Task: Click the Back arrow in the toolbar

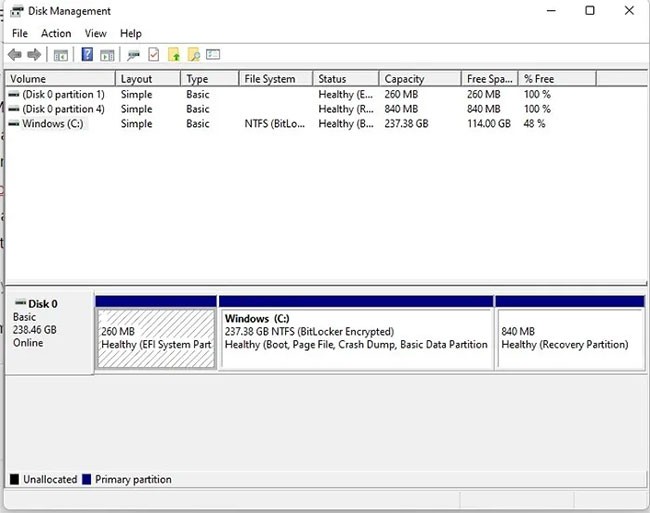Action: pos(14,54)
